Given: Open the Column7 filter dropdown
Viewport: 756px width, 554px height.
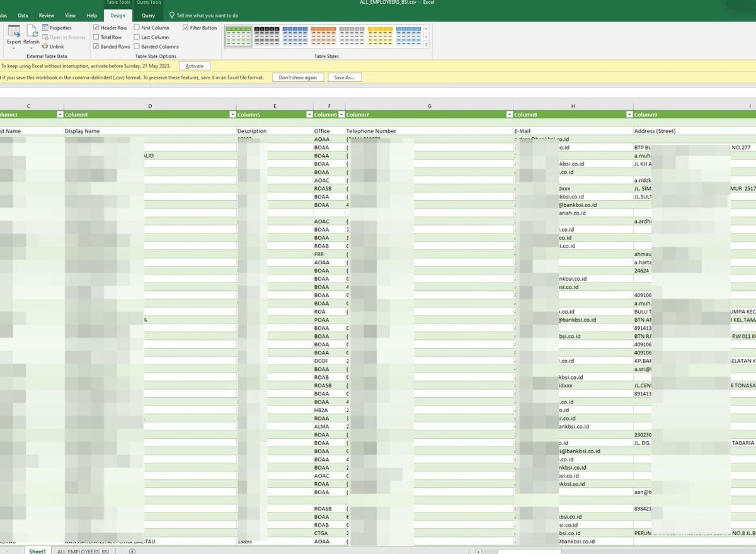Looking at the screenshot, I should 509,115.
